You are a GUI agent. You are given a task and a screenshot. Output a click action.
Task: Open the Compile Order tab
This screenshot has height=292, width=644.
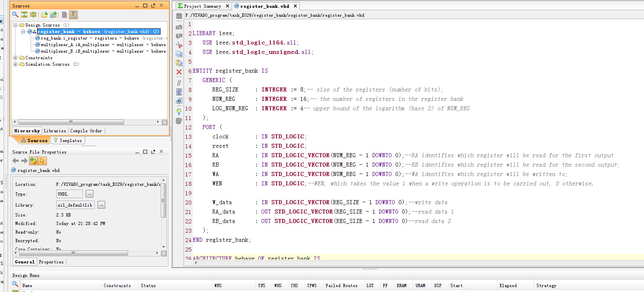click(86, 131)
